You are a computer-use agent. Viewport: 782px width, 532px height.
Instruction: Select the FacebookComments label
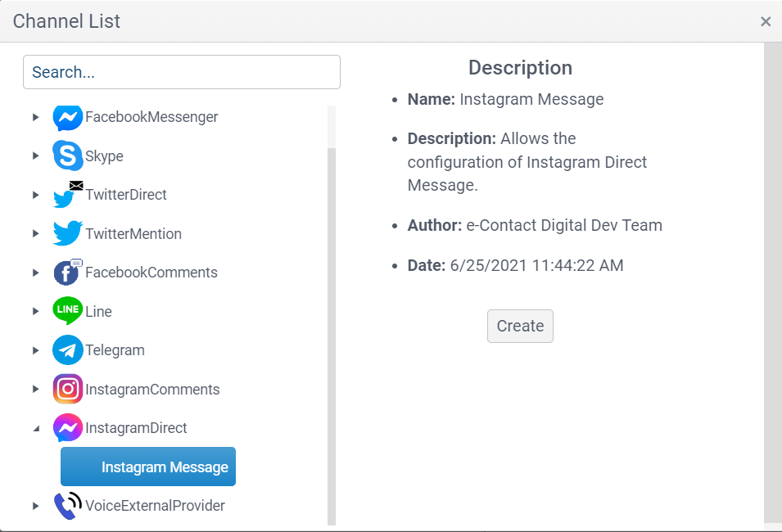pos(151,273)
